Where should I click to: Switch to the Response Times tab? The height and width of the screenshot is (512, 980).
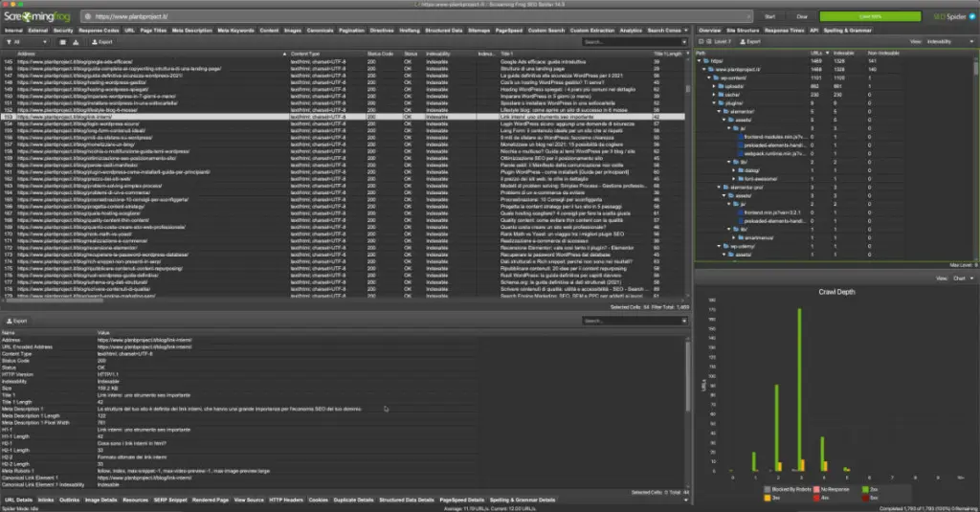(x=785, y=30)
